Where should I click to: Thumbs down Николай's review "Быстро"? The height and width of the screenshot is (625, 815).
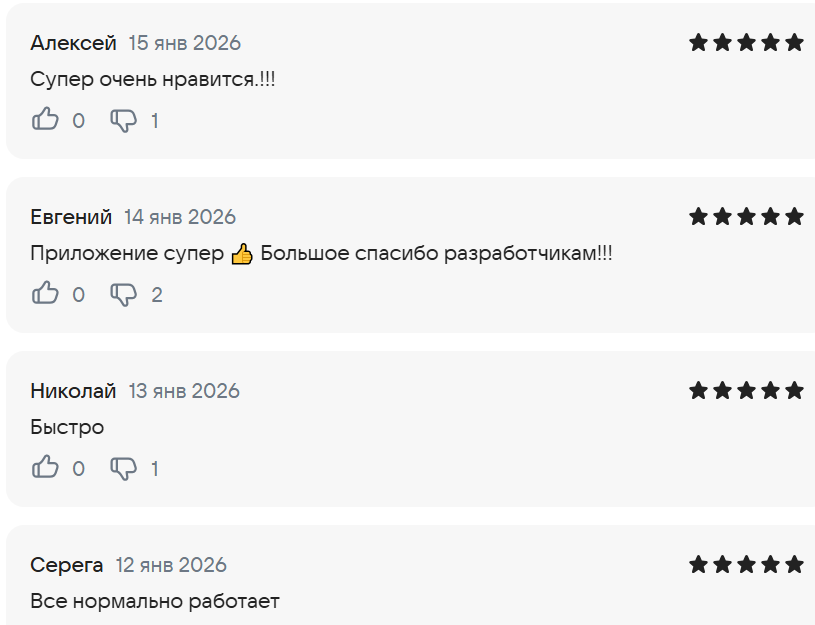click(x=123, y=469)
